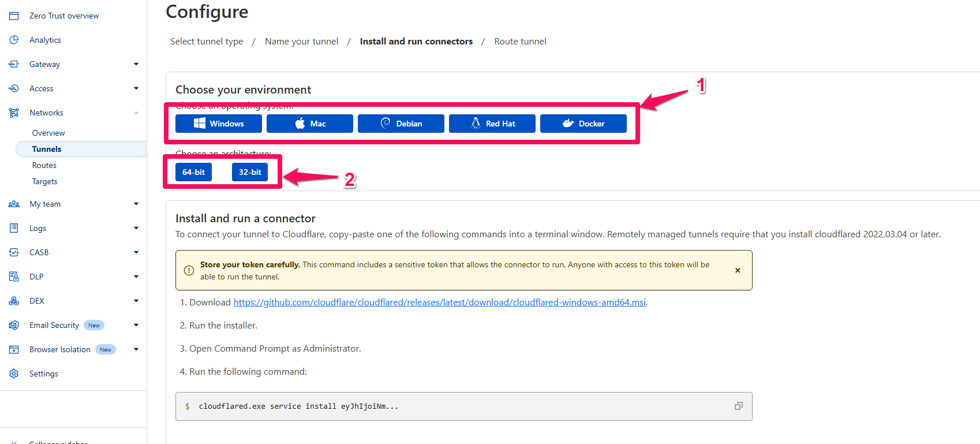This screenshot has height=444, width=980.
Task: Go to Route tunnel step
Action: (x=520, y=42)
